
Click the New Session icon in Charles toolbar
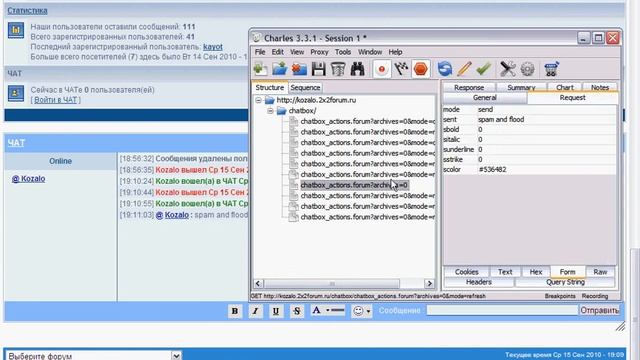[260, 69]
